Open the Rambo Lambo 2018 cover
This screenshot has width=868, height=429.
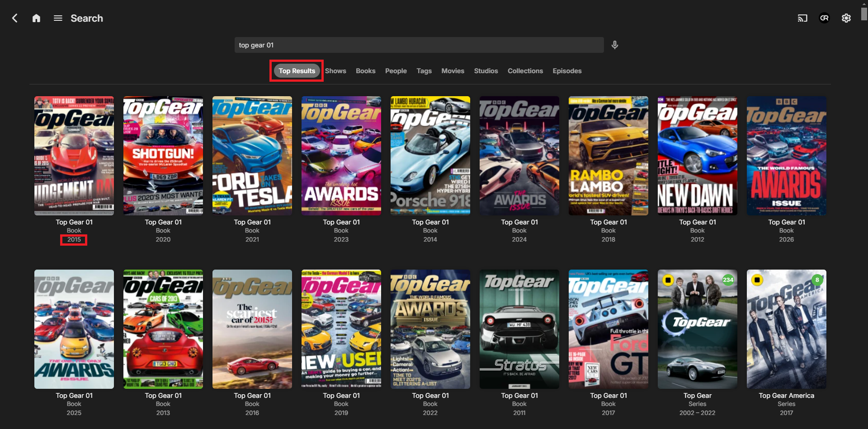coord(608,156)
